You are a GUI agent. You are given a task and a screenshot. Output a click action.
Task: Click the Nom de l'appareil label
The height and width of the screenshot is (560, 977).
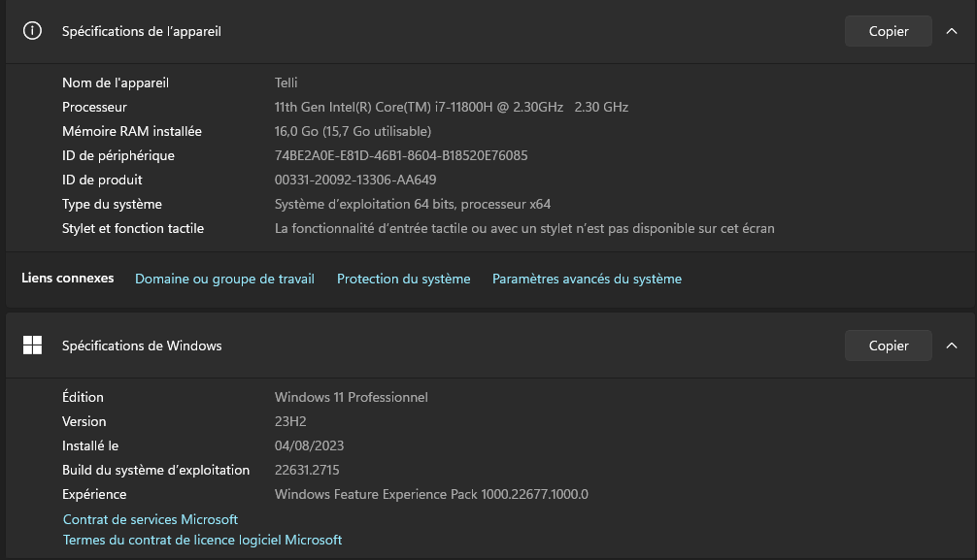click(x=116, y=82)
